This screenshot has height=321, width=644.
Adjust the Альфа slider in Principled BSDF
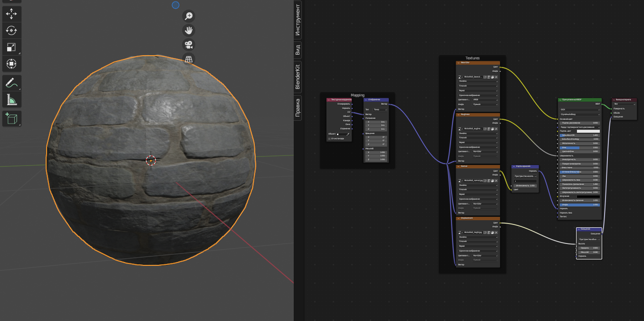click(580, 205)
